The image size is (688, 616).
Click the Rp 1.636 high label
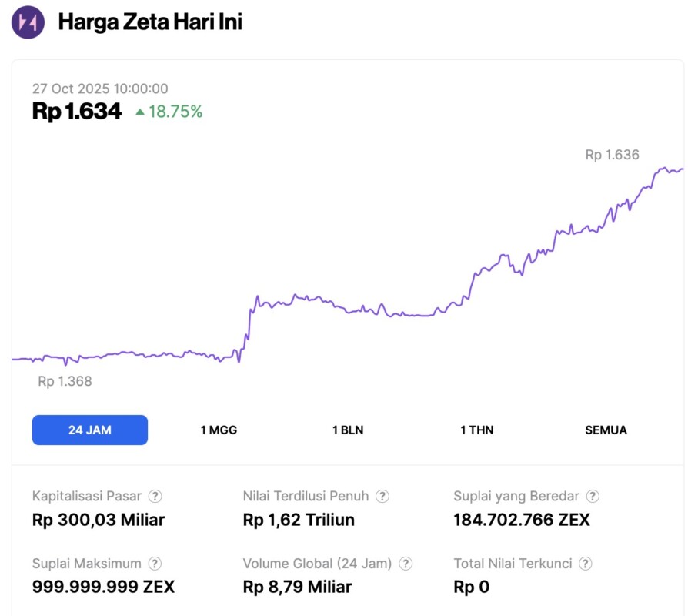[612, 155]
